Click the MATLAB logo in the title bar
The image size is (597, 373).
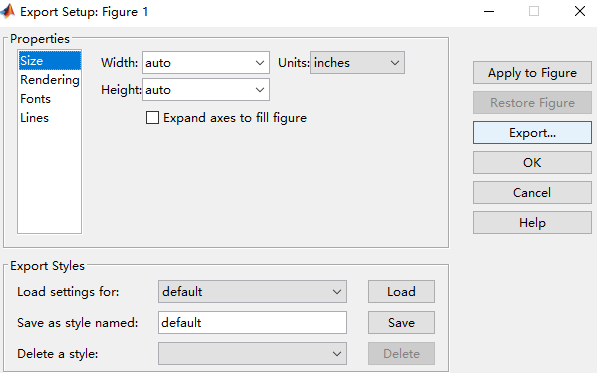[8, 11]
